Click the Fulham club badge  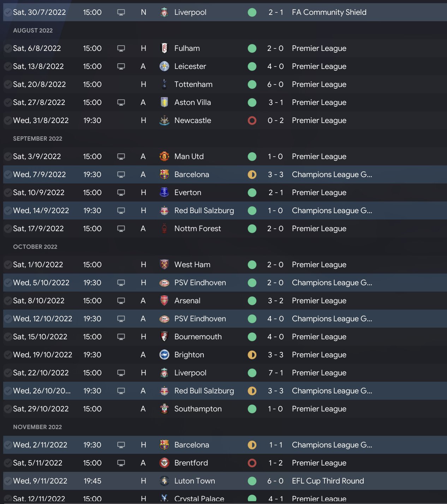(164, 48)
